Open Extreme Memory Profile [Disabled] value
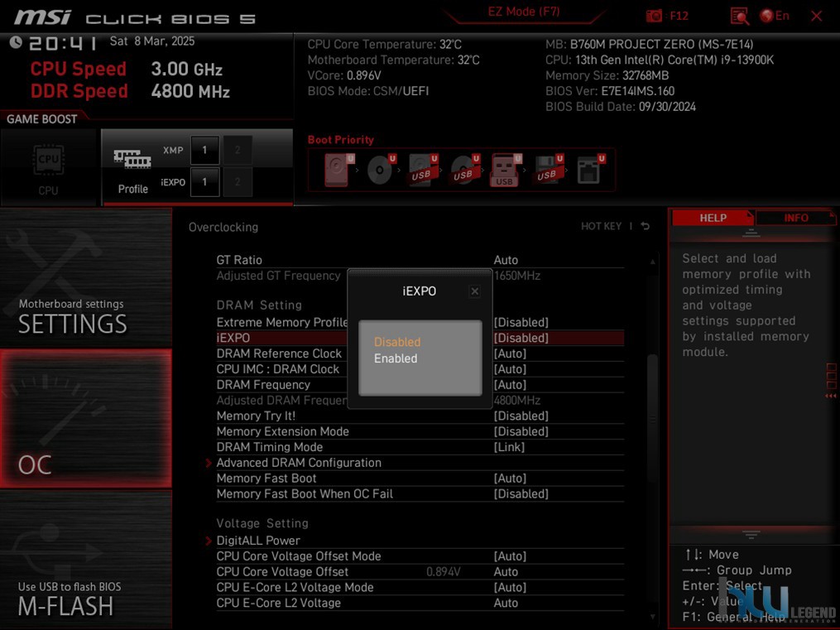The image size is (840, 630). (x=521, y=322)
